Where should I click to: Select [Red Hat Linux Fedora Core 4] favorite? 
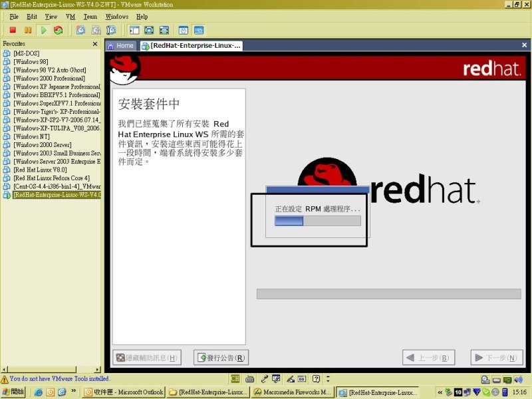coord(51,178)
